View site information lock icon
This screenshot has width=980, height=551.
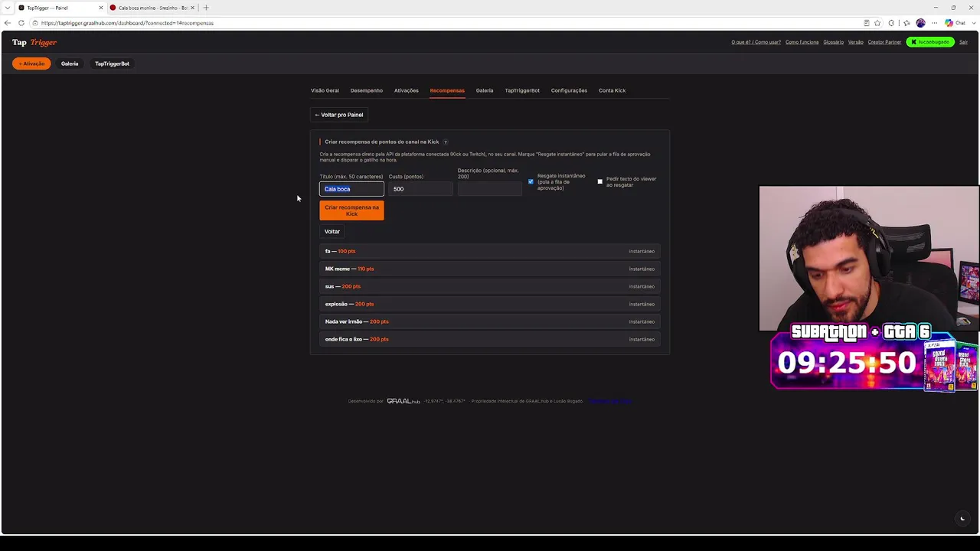pos(34,23)
